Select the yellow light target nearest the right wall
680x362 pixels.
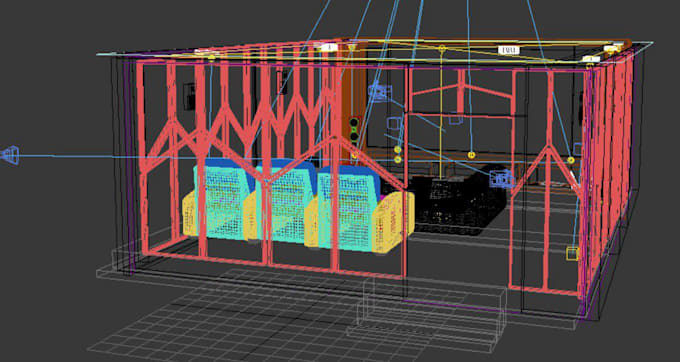571,160
